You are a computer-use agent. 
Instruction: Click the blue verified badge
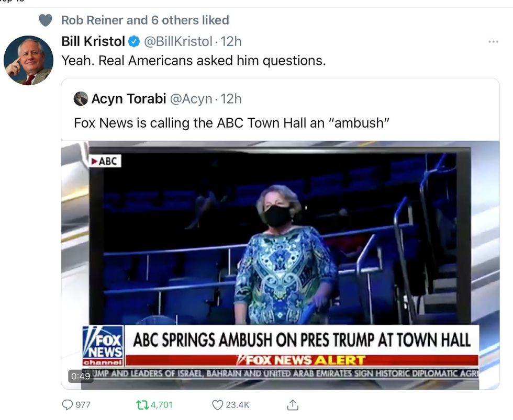point(135,41)
